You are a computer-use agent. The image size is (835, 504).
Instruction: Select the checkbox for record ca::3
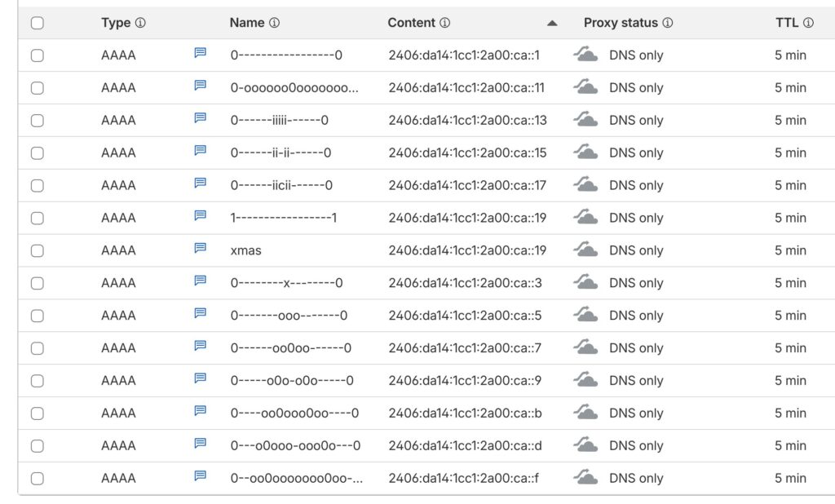pyautogui.click(x=37, y=283)
